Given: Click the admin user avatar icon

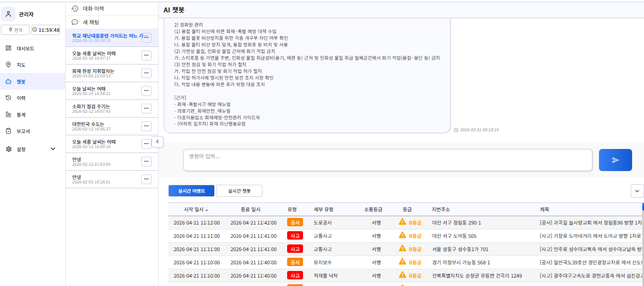Looking at the screenshot, I should point(8,14).
